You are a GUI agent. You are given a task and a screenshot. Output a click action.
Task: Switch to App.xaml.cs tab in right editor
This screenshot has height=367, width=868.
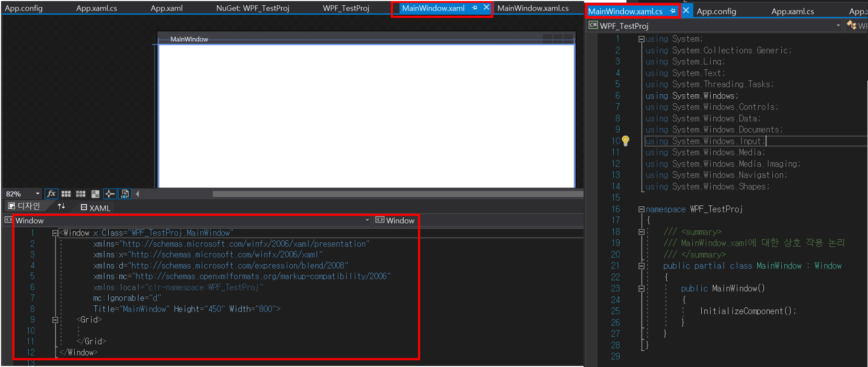coord(793,11)
